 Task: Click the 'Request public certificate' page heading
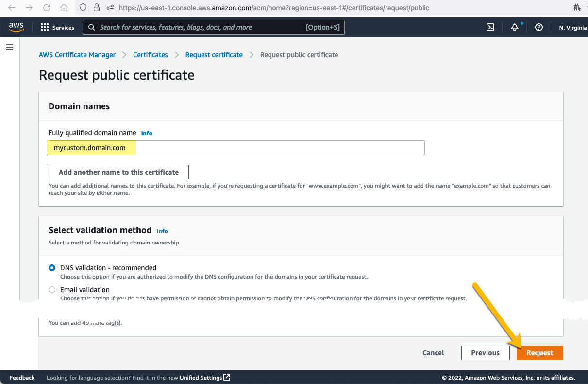tap(117, 75)
